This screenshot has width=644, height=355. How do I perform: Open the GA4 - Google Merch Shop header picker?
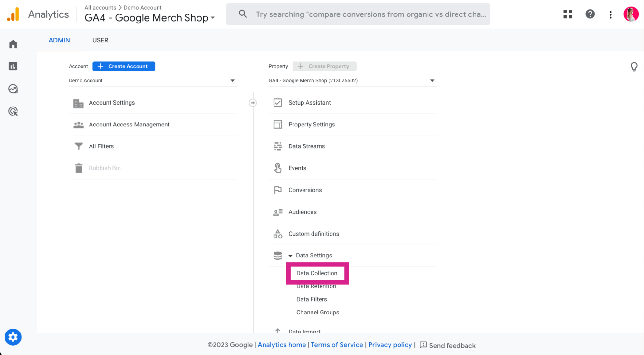tap(149, 18)
